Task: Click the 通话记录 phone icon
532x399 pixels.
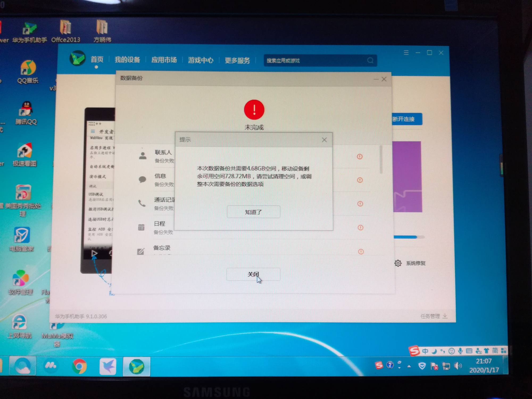Action: point(142,203)
